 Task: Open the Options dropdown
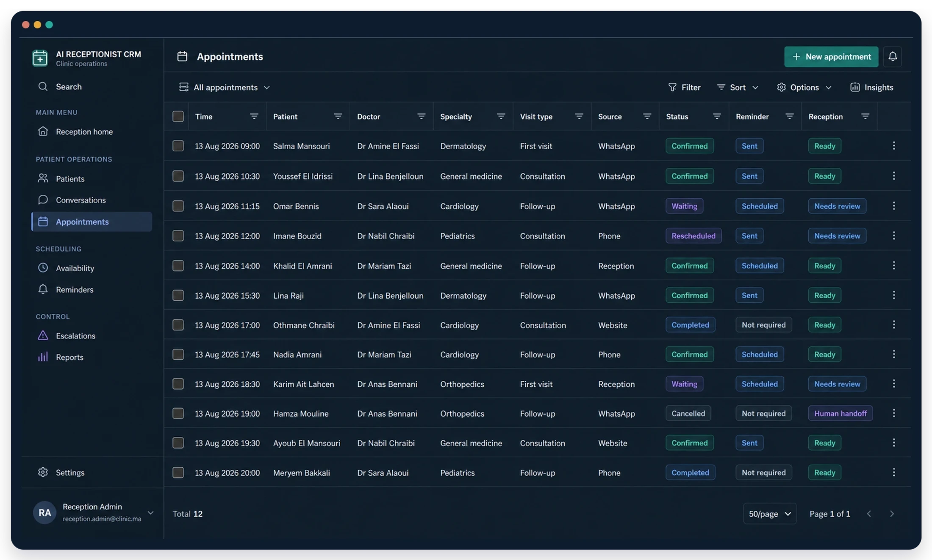tap(804, 87)
